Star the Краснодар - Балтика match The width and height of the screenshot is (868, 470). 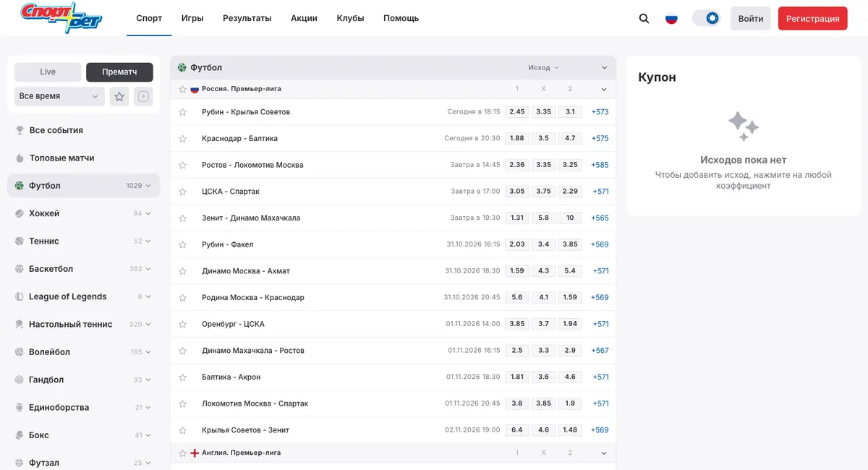182,139
